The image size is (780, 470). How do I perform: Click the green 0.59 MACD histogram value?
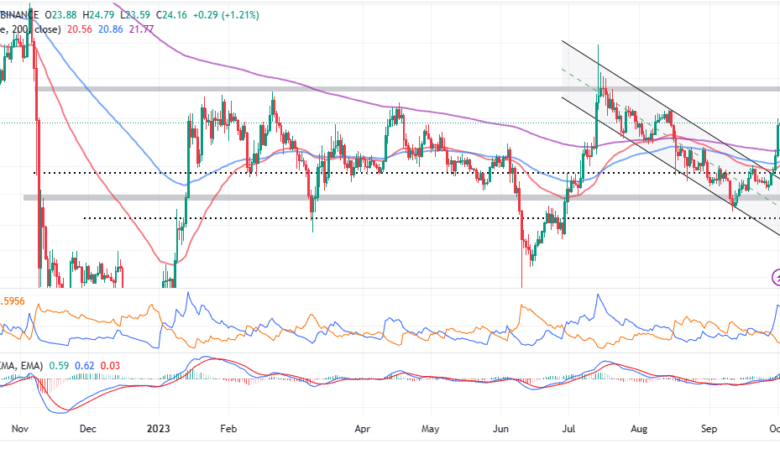pos(59,365)
